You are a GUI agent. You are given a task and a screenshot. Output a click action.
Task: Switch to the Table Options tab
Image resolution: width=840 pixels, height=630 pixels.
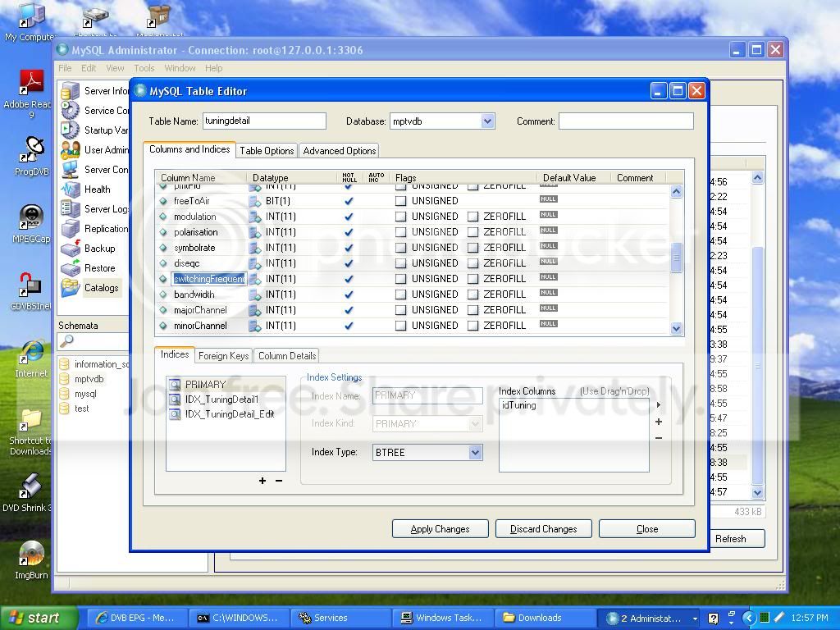(267, 151)
